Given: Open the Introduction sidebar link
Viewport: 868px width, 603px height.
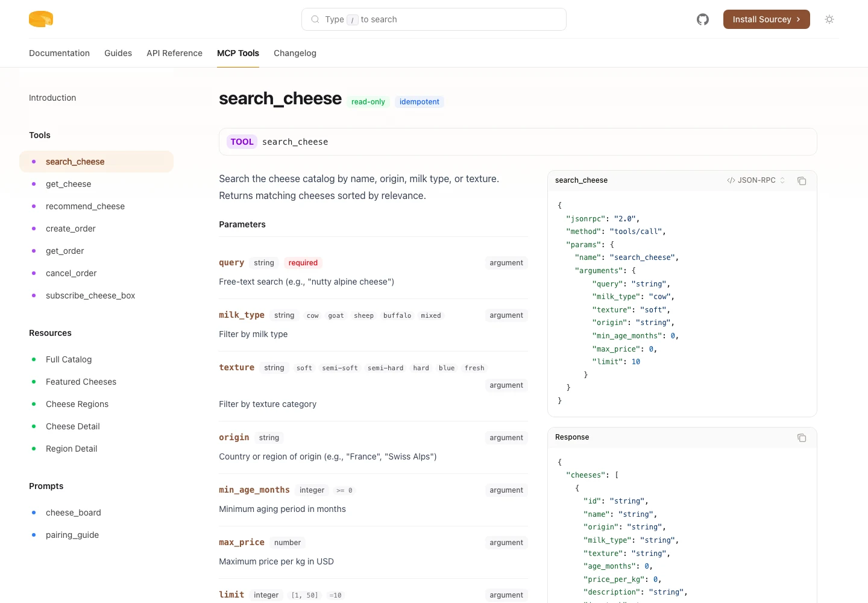Looking at the screenshot, I should 52,98.
